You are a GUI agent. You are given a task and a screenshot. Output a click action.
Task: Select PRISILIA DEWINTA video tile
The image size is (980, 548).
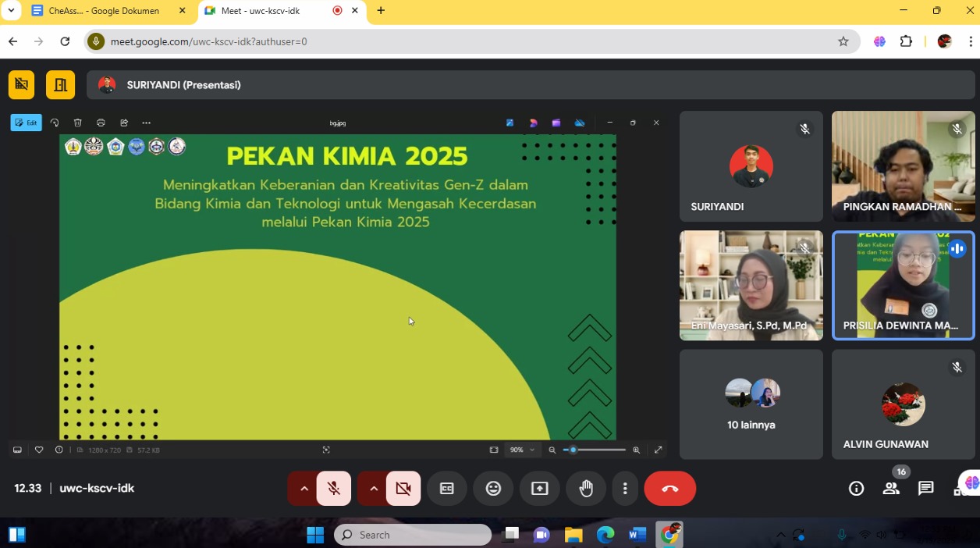(x=903, y=285)
